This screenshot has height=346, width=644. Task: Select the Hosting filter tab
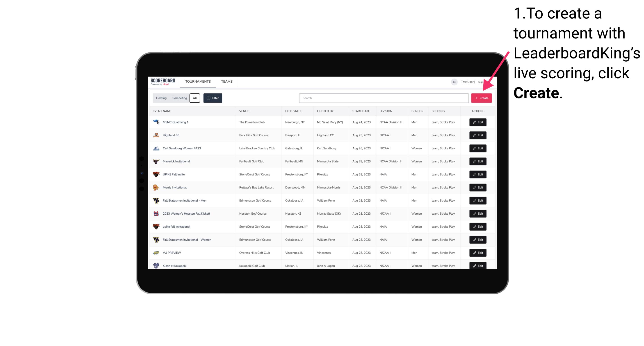click(161, 98)
